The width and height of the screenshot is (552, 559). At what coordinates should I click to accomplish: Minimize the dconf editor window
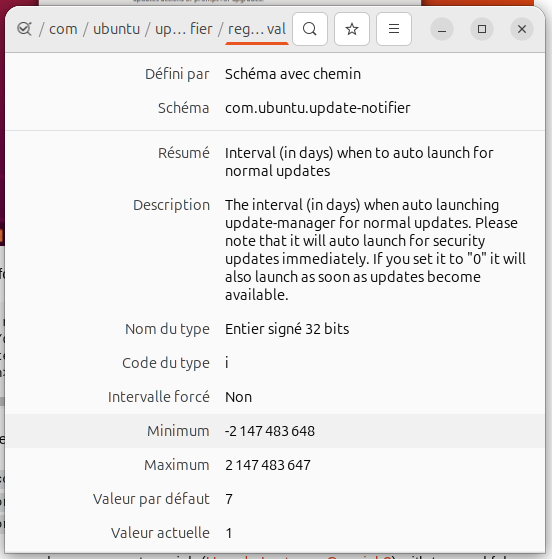point(442,29)
